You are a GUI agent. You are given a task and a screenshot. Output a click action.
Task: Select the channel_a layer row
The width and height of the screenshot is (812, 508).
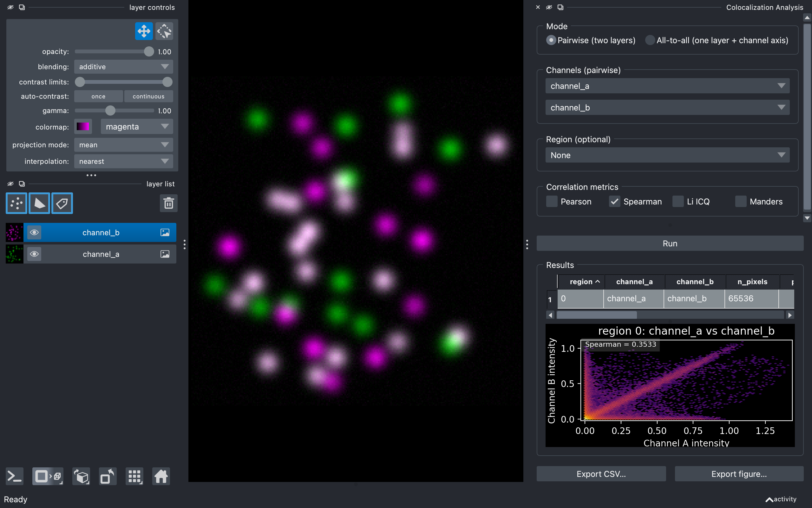tap(91, 254)
